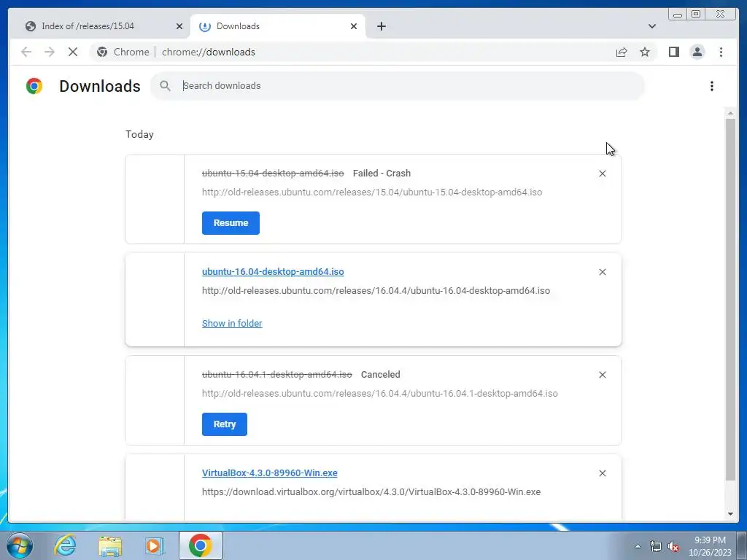Launch Internet Explorer from the taskbar

point(65,545)
